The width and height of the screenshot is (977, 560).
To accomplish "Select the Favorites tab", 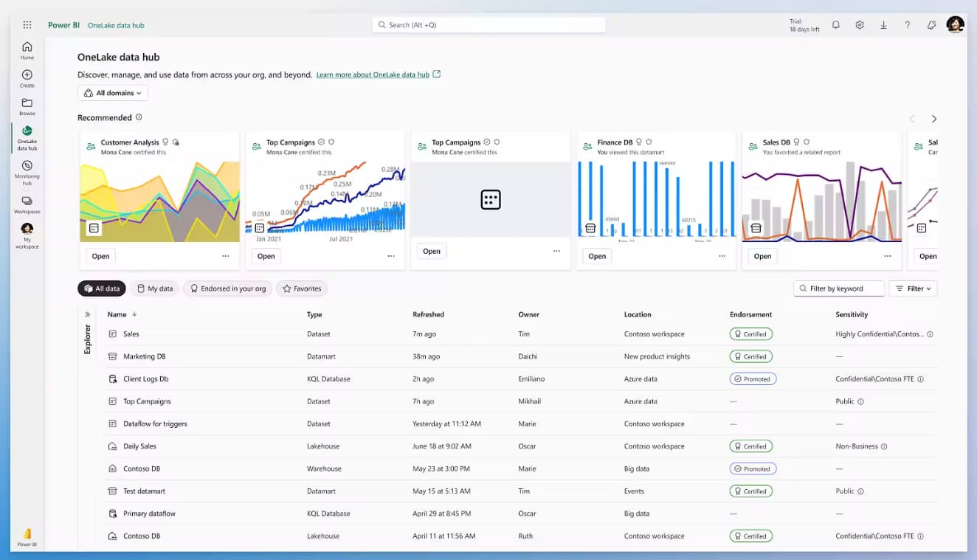I will tap(301, 288).
